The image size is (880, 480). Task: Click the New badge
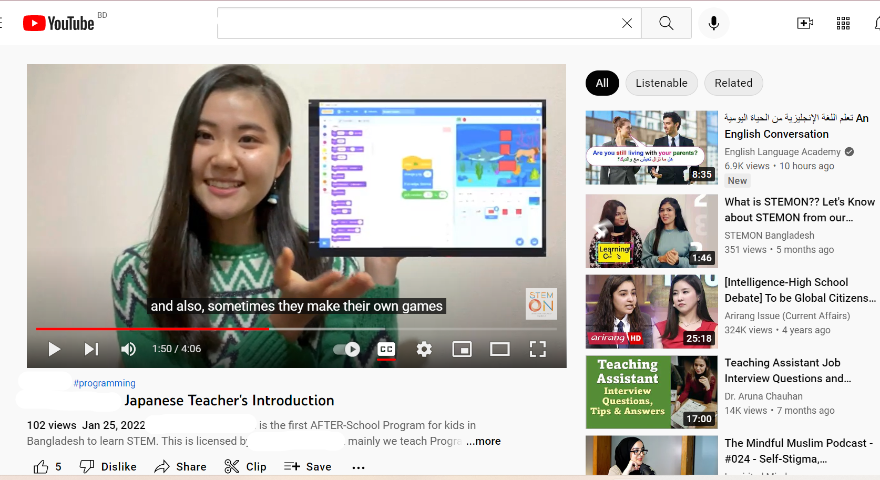tap(737, 181)
